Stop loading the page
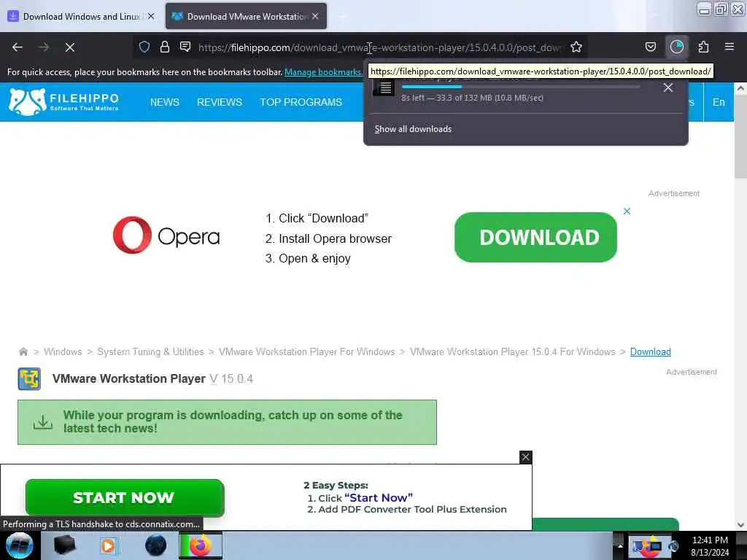Image resolution: width=747 pixels, height=560 pixels. [69, 47]
